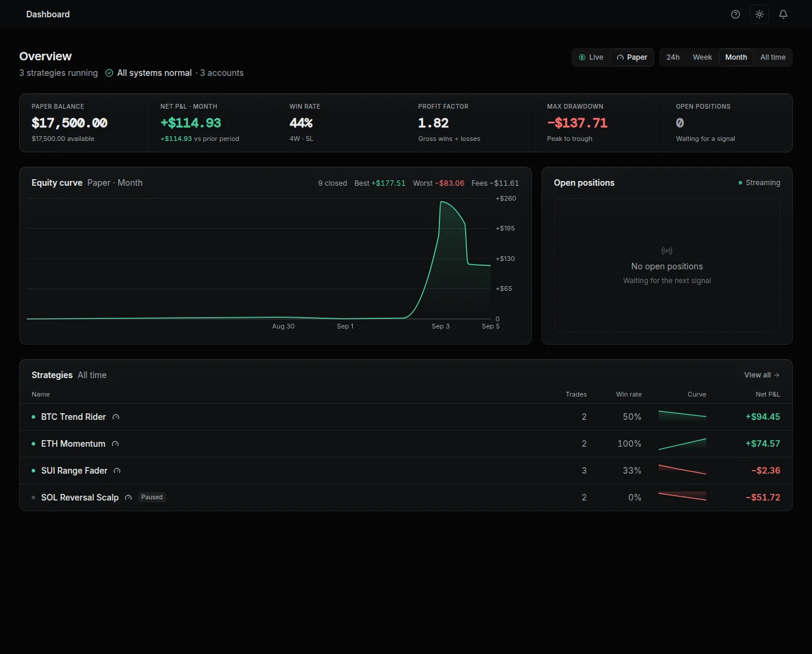Viewport: 812px width, 654px height.
Task: Open the notifications bell
Action: pos(783,14)
